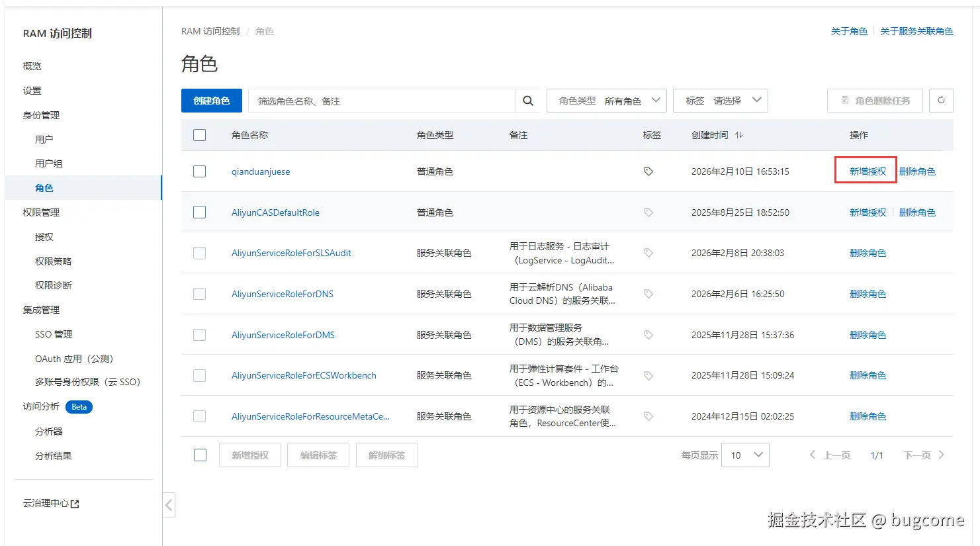980x546 pixels.
Task: Open the AliyunServiceRoleForSLSAudit role link
Action: (x=291, y=253)
